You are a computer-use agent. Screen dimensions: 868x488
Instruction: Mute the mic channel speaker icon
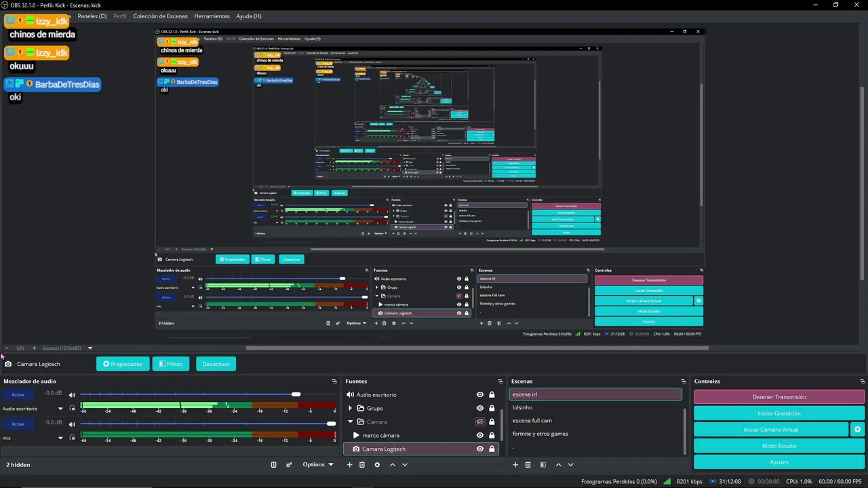click(x=72, y=424)
